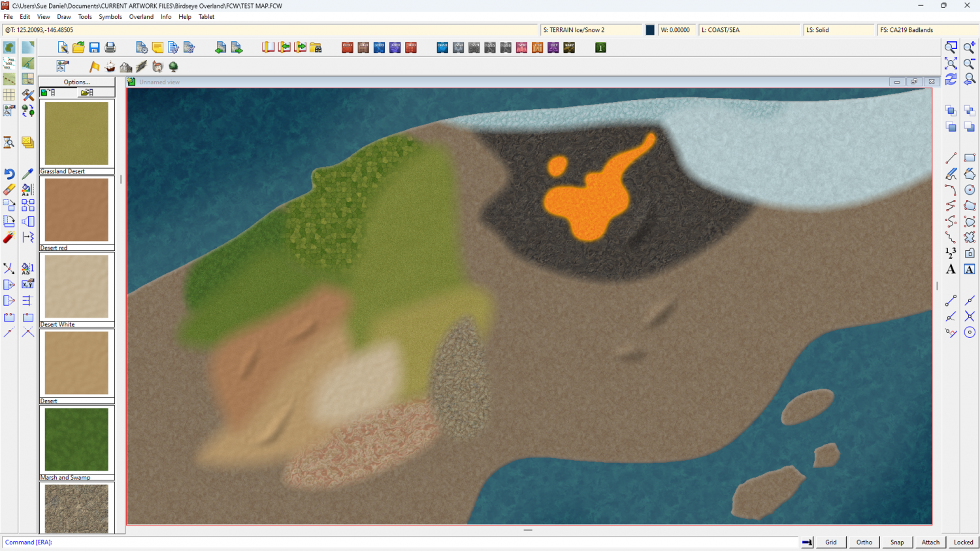980x551 pixels.
Task: Toggle Ortho mode
Action: point(864,542)
